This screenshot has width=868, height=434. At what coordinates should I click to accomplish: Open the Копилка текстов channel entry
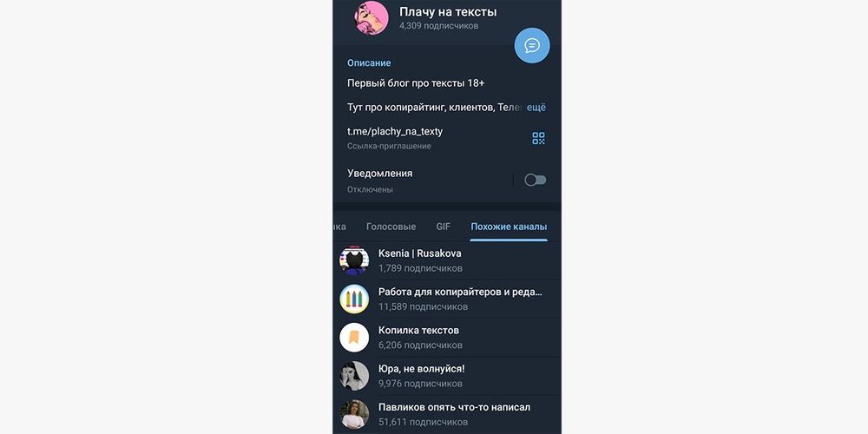pos(447,338)
